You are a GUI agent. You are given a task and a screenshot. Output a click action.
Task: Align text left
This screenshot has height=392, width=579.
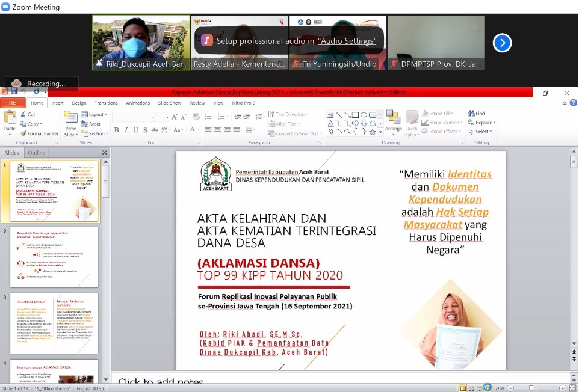tap(208, 130)
